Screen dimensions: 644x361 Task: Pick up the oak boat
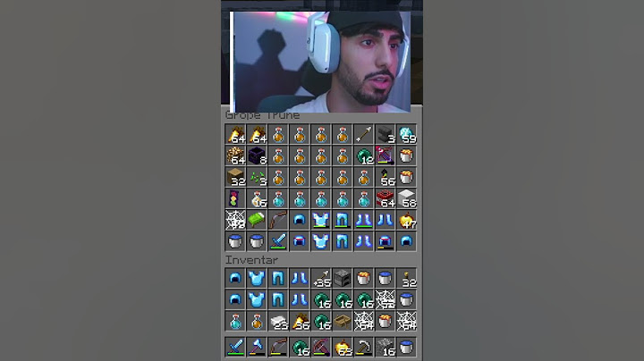[x=342, y=321]
